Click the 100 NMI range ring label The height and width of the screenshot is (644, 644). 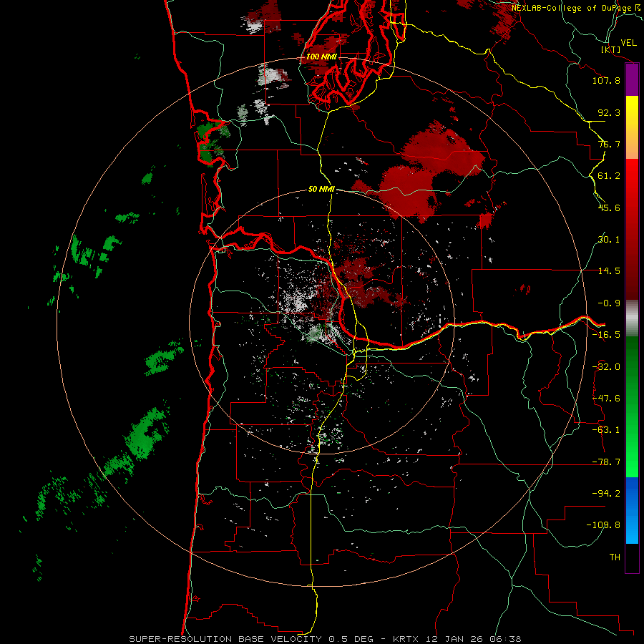(x=321, y=57)
